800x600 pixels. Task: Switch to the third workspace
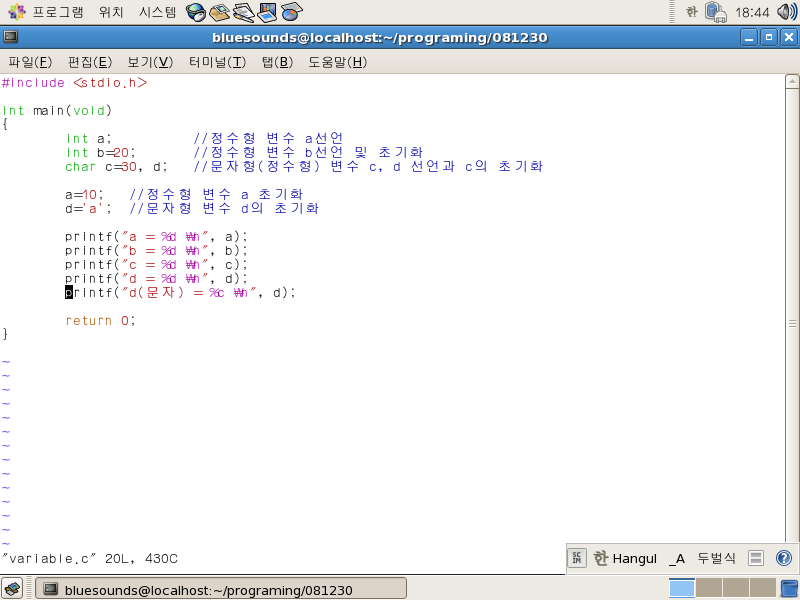(x=735, y=588)
